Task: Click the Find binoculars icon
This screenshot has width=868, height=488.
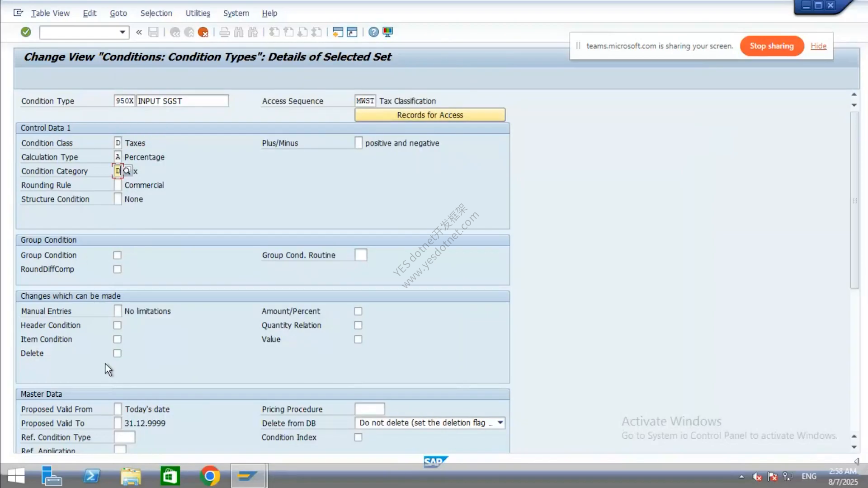Action: coord(239,32)
